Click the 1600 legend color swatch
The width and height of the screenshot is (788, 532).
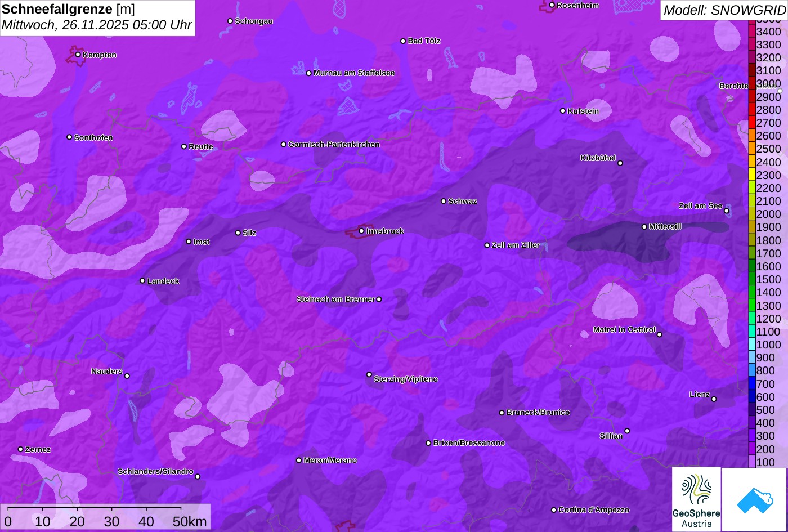(751, 266)
